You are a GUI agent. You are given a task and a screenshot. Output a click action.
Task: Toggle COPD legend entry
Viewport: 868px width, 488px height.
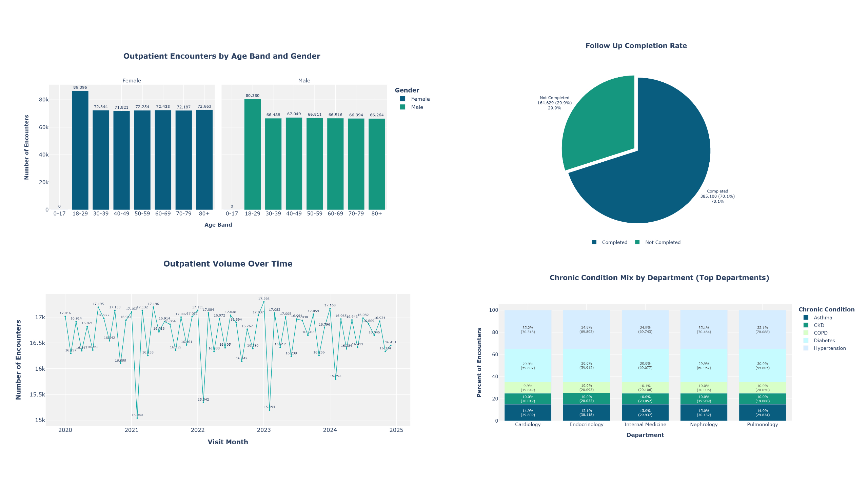tap(820, 333)
